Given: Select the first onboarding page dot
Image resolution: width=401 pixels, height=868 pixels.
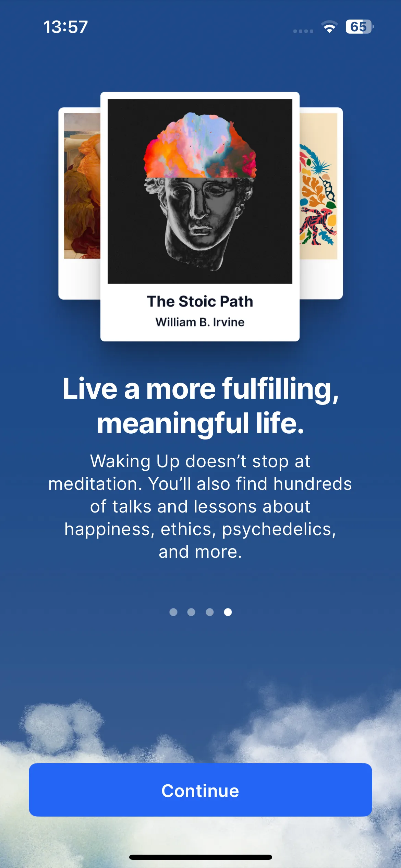Looking at the screenshot, I should point(173,612).
